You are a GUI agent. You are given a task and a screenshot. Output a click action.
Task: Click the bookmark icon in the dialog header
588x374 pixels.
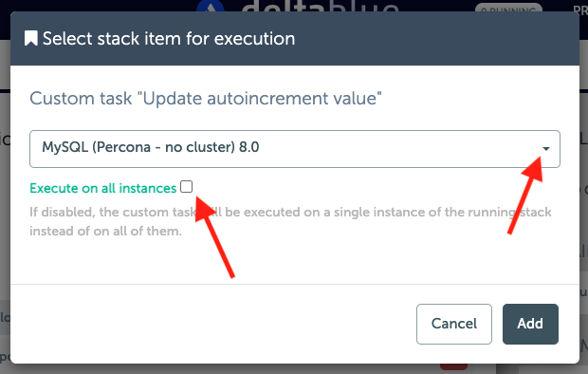30,38
